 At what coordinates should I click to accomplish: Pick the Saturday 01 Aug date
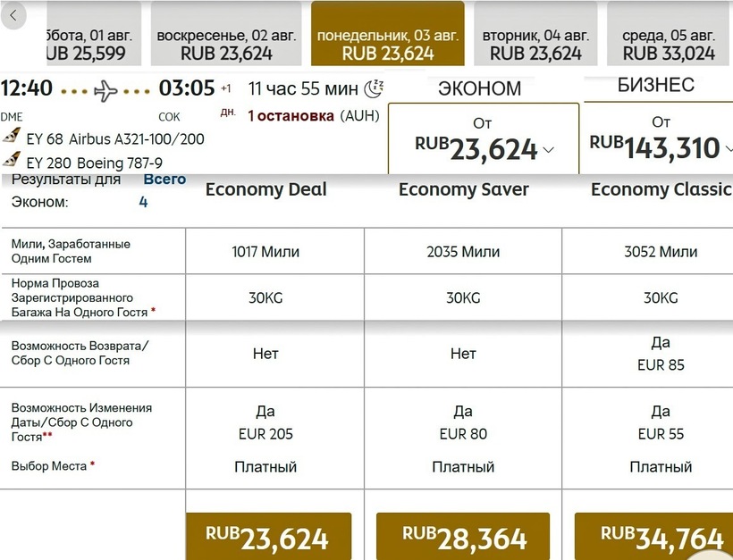[85, 35]
